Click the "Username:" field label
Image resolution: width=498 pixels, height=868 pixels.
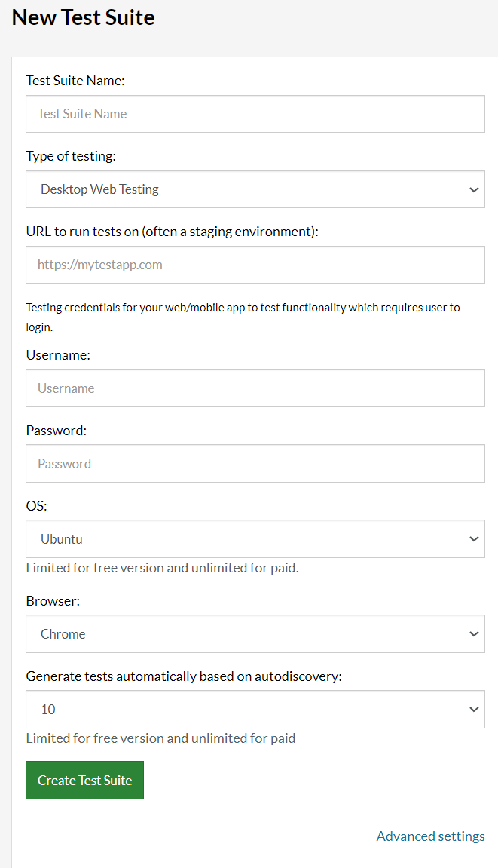(58, 355)
